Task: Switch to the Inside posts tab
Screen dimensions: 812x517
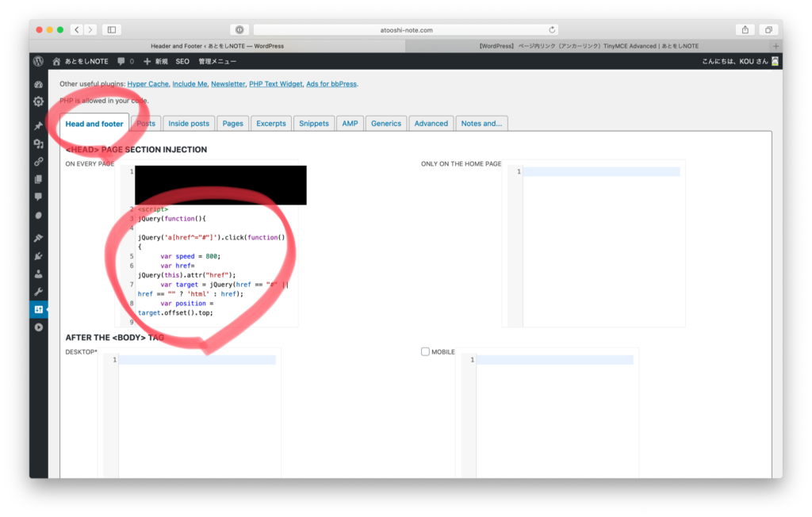Action: click(x=189, y=124)
